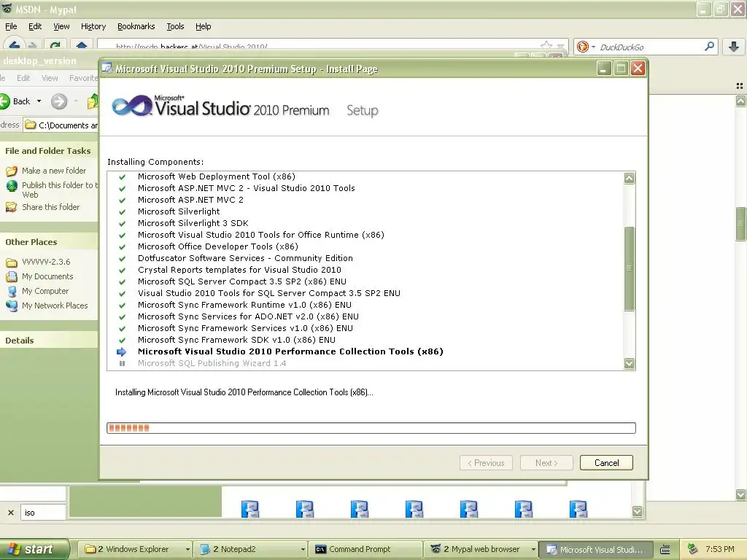Click the install progress bar
The image size is (747, 560).
point(371,427)
